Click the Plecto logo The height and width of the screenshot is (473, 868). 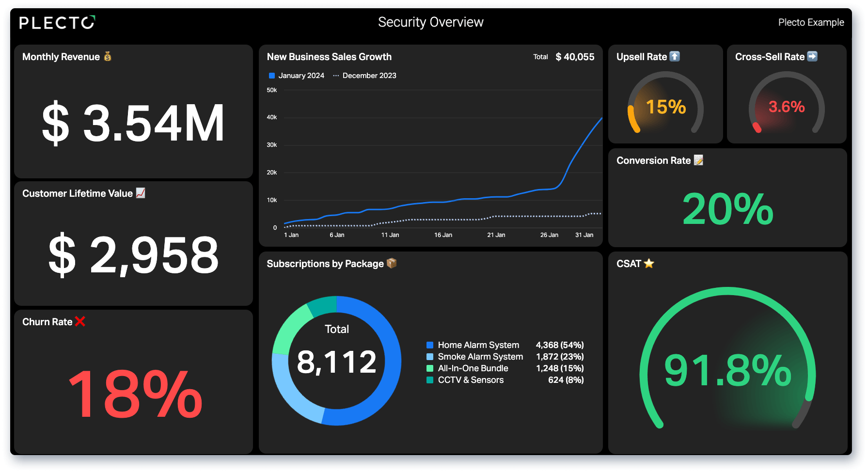57,22
